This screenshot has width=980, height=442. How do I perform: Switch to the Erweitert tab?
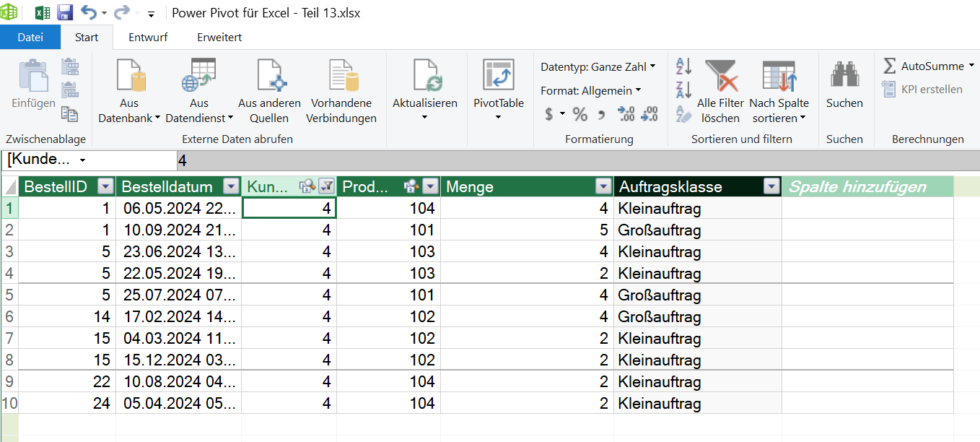point(219,37)
